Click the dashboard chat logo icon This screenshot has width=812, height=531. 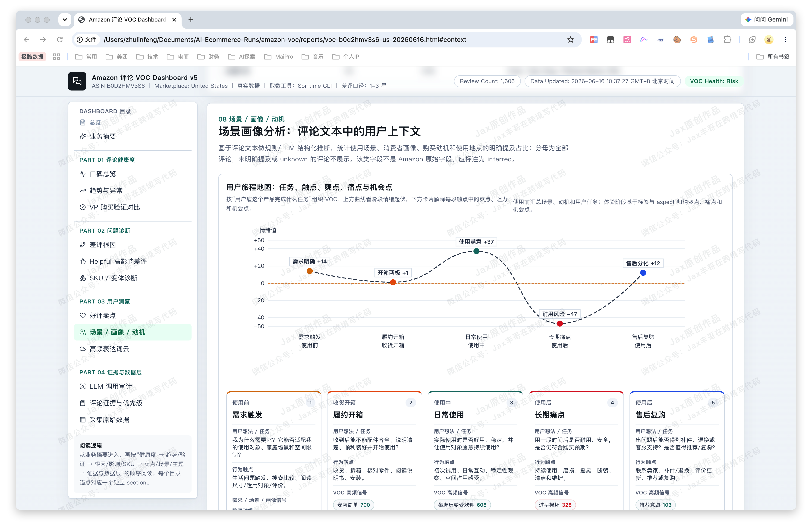(77, 81)
